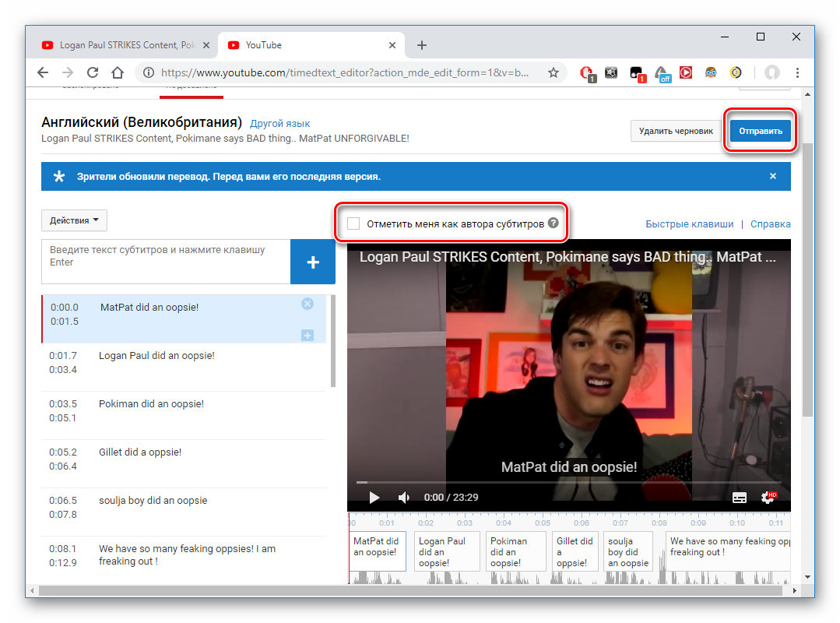Delete the 'MatPat did an oopsie!' subtitle line
840x623 pixels.
308,304
